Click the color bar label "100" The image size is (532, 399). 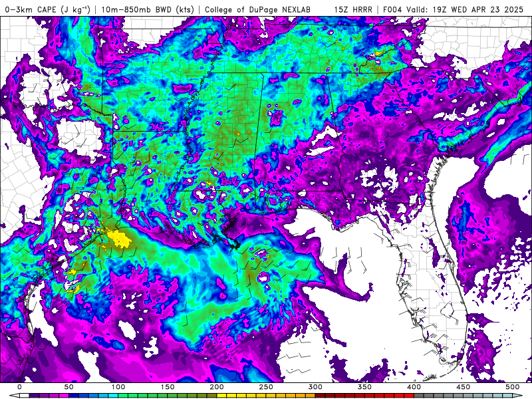(x=118, y=387)
